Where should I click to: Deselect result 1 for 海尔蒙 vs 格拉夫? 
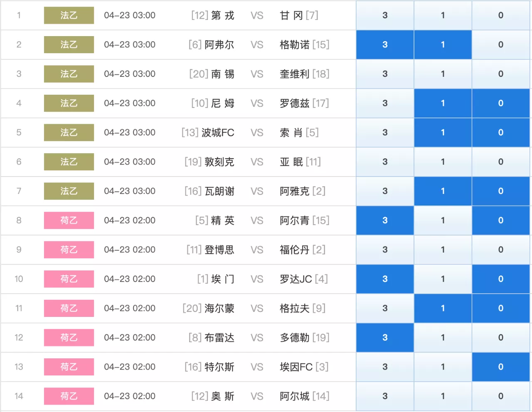443,308
